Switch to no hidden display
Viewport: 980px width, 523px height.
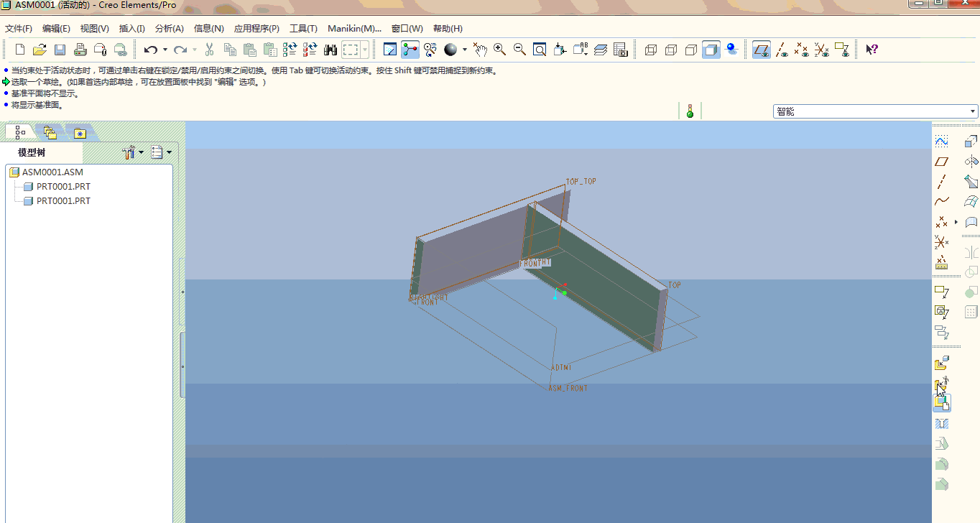[x=691, y=50]
